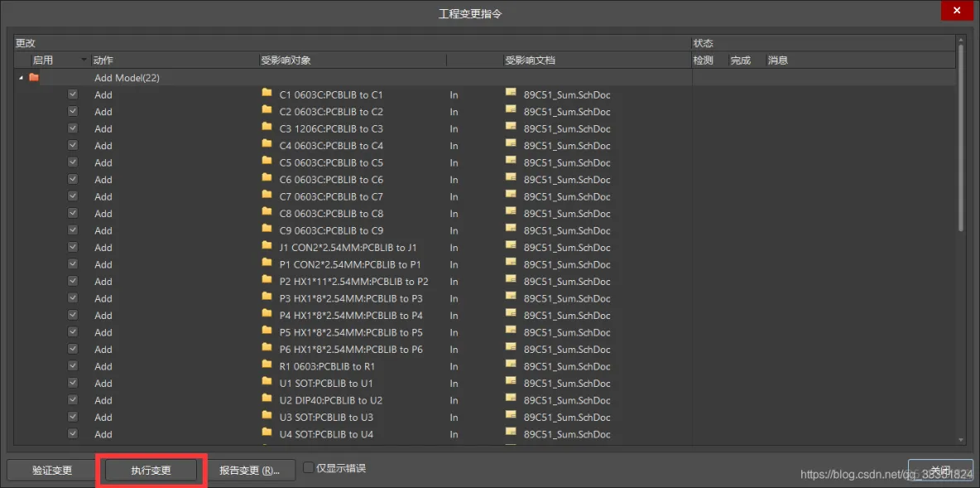This screenshot has width=980, height=488.
Task: Click 89C51_Sum.SchDoc text in U4 row
Action: pyautogui.click(x=567, y=433)
